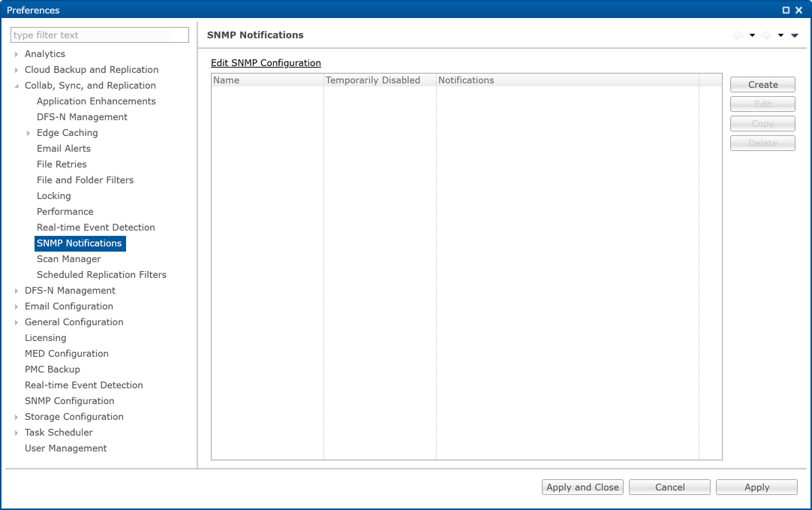Select Edge Caching tree item

[x=68, y=133]
